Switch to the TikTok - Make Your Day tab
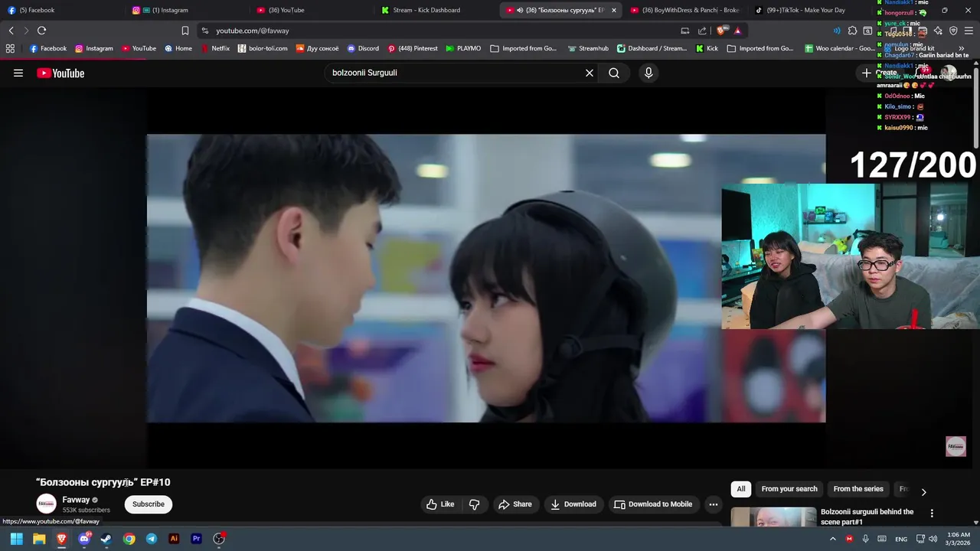 click(810, 10)
